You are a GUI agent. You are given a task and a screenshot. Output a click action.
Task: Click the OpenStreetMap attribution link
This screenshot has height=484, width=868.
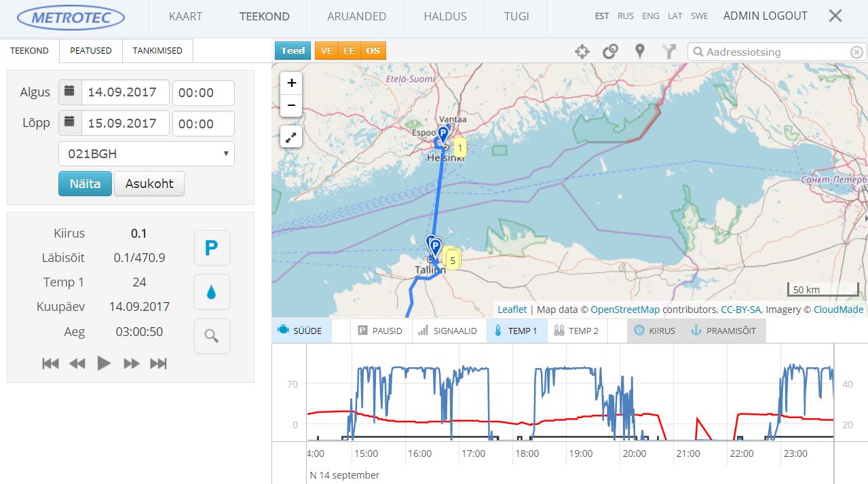pyautogui.click(x=624, y=310)
